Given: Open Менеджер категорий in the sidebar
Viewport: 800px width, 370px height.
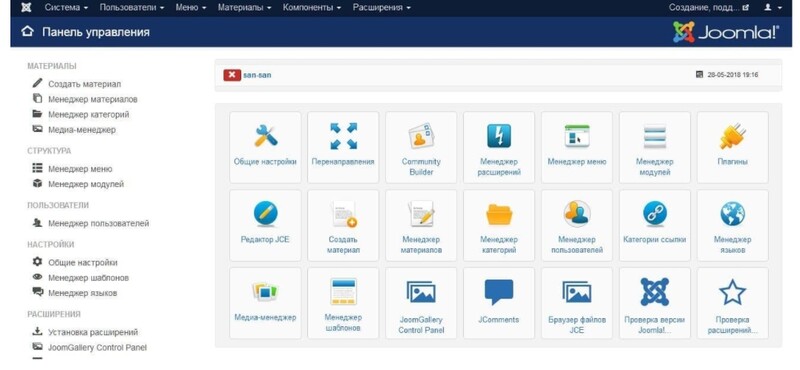Looking at the screenshot, I should pos(81,114).
